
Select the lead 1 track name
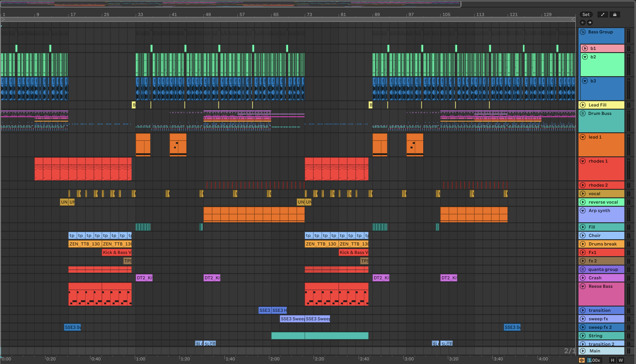pyautogui.click(x=595, y=137)
